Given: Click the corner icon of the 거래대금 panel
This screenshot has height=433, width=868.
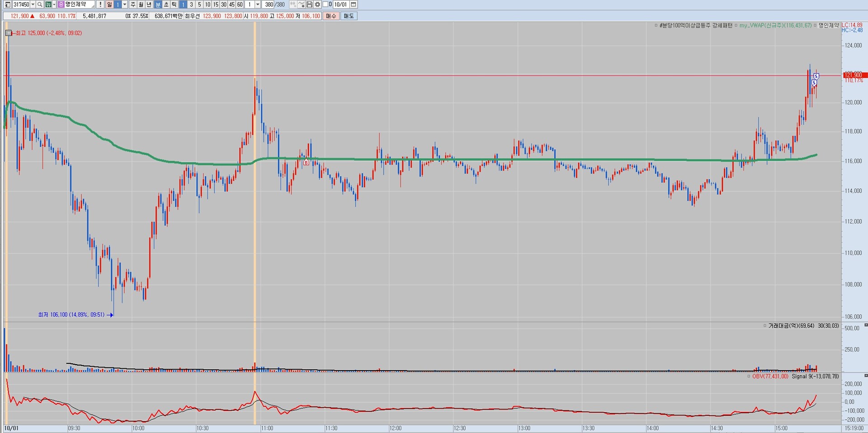Looking at the screenshot, I should [x=866, y=325].
